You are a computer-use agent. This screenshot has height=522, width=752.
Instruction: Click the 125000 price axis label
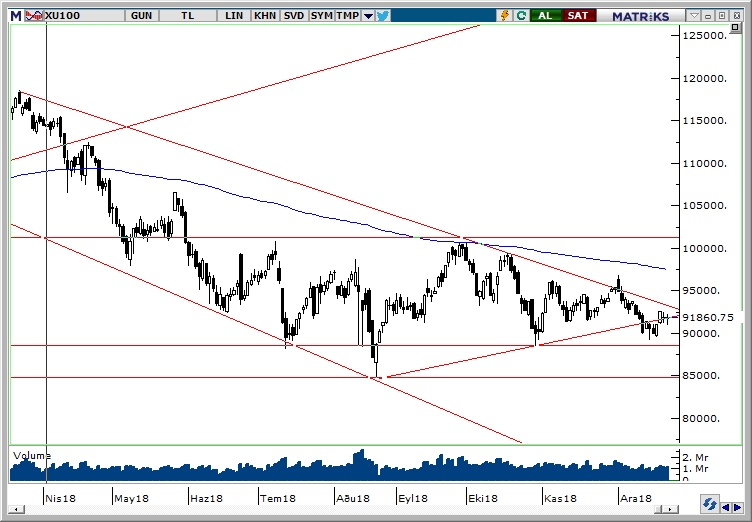pos(705,36)
